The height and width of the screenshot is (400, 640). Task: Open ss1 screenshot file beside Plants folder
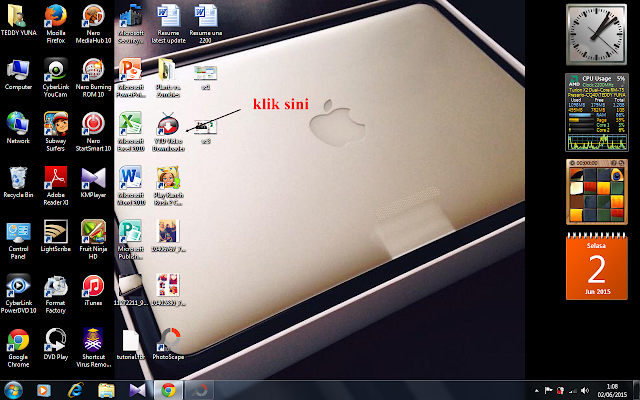pos(205,78)
